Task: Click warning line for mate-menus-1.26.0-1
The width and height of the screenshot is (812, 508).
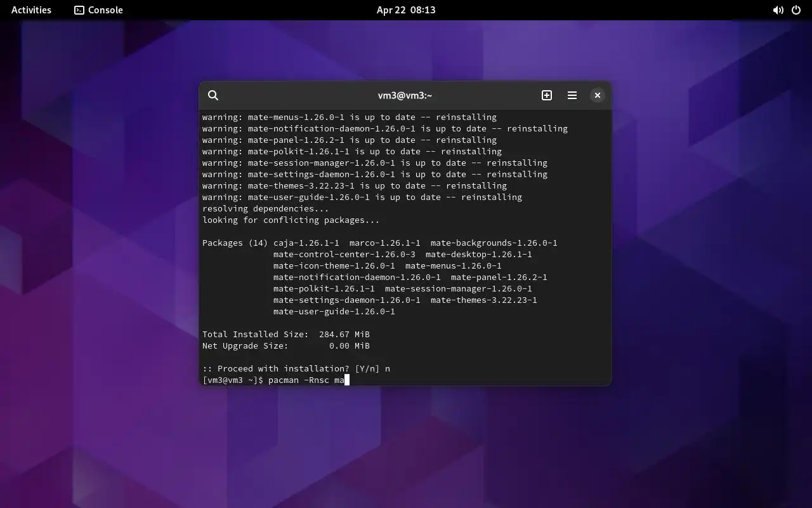Action: coord(350,117)
